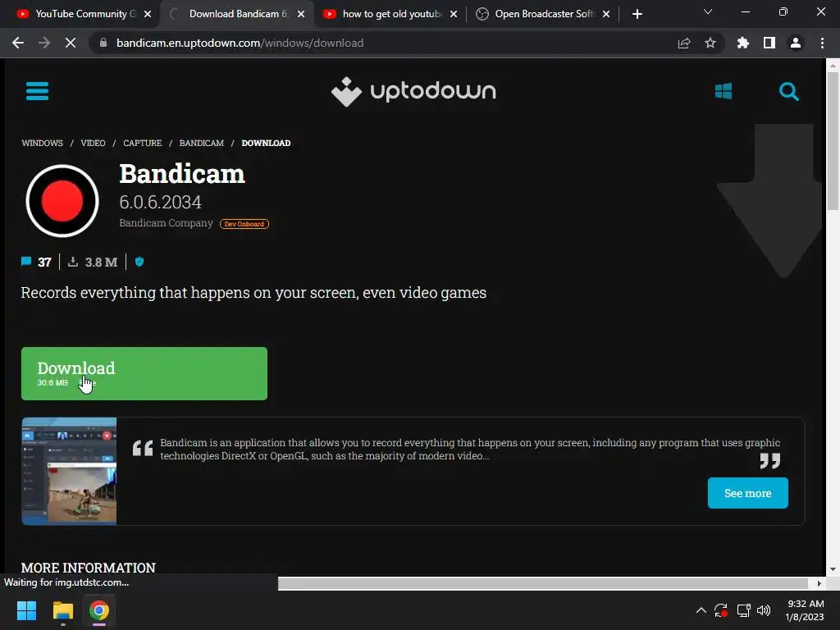
Task: Click the Dev Onboard badge
Action: click(x=244, y=224)
